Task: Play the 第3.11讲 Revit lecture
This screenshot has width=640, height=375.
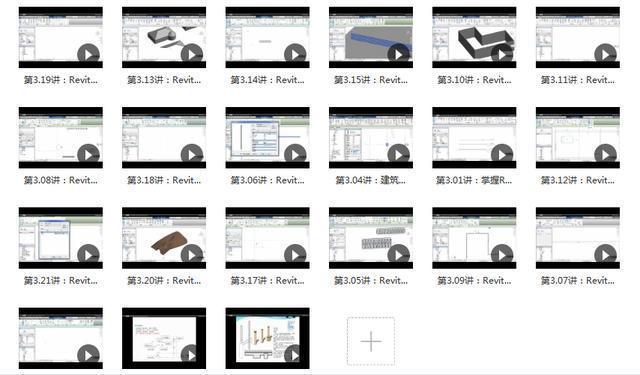Action: pyautogui.click(x=605, y=55)
